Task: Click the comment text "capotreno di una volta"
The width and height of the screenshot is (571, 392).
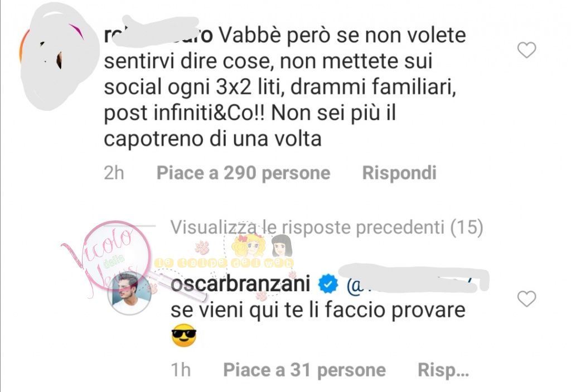Action: (212, 139)
